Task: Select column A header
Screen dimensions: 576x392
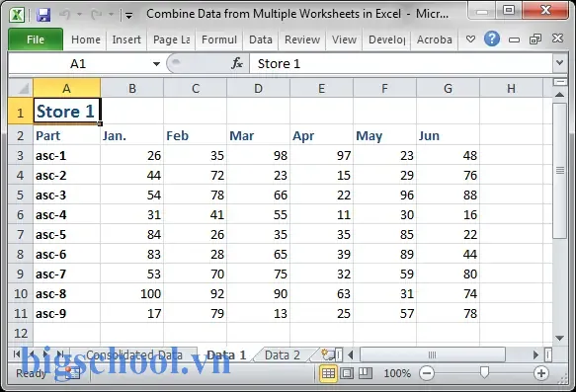Action: (x=66, y=88)
